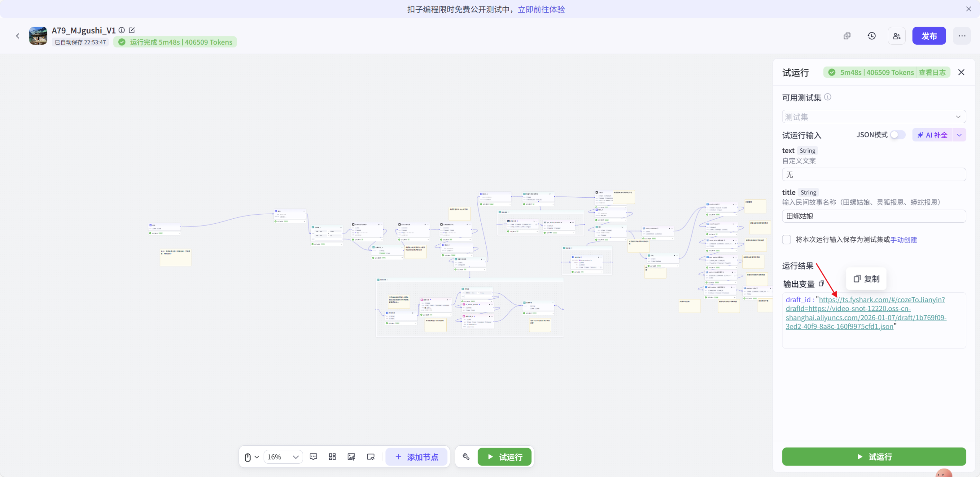The height and width of the screenshot is (477, 980).
Task: Click the auto-arrange layout icon
Action: click(332, 456)
